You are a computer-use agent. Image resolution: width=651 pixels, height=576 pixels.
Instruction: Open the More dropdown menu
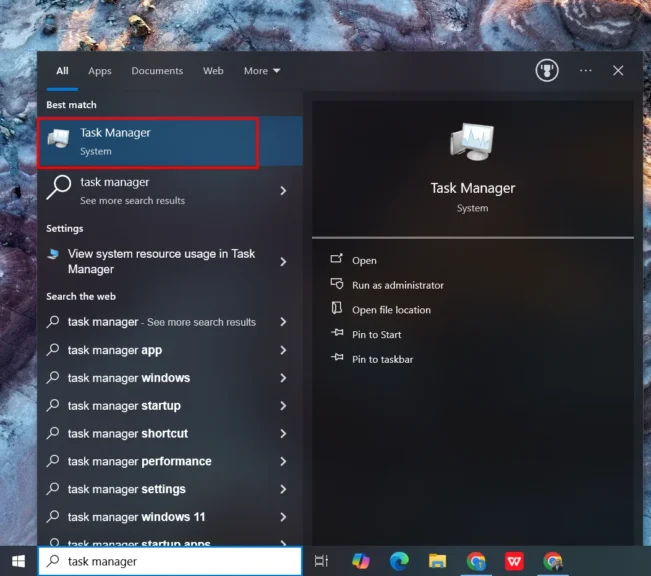point(262,71)
